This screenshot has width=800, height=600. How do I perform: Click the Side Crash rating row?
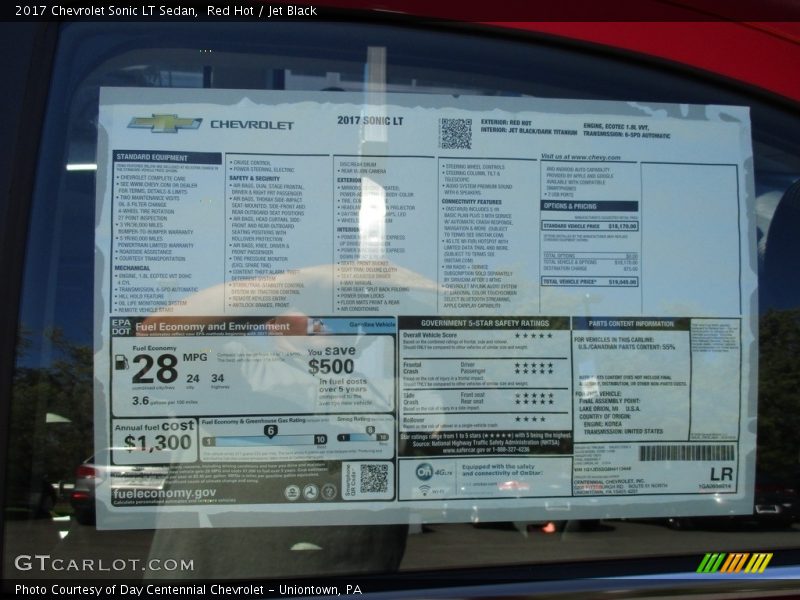(x=483, y=401)
